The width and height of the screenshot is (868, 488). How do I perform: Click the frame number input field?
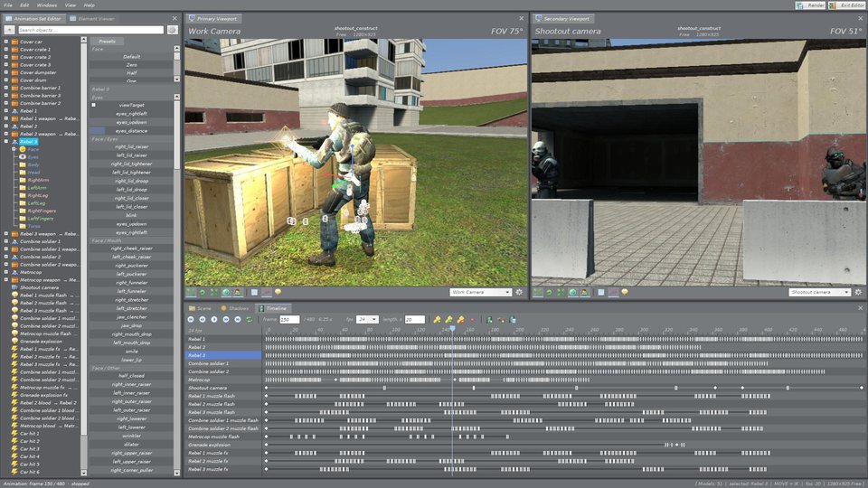point(289,319)
